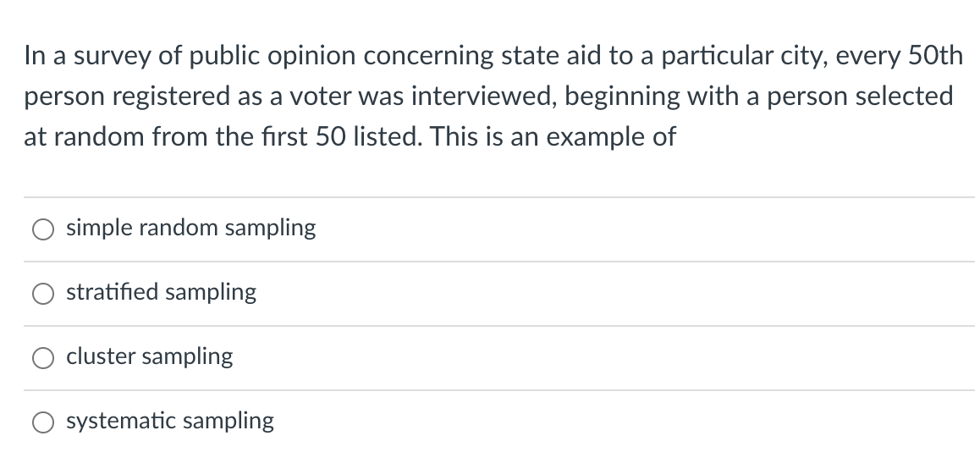The height and width of the screenshot is (469, 980).
Task: Click the word 'survey' in the question
Action: tap(99, 56)
